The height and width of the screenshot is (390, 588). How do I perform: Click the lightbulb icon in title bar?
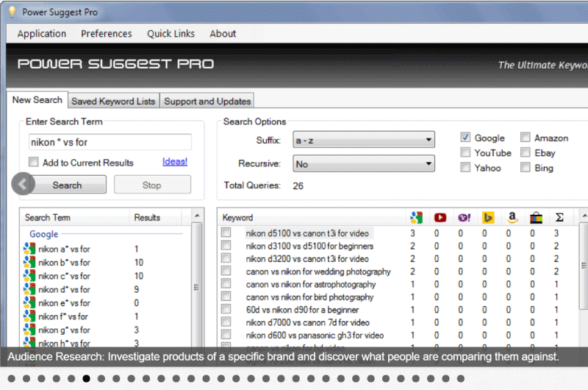tap(12, 12)
